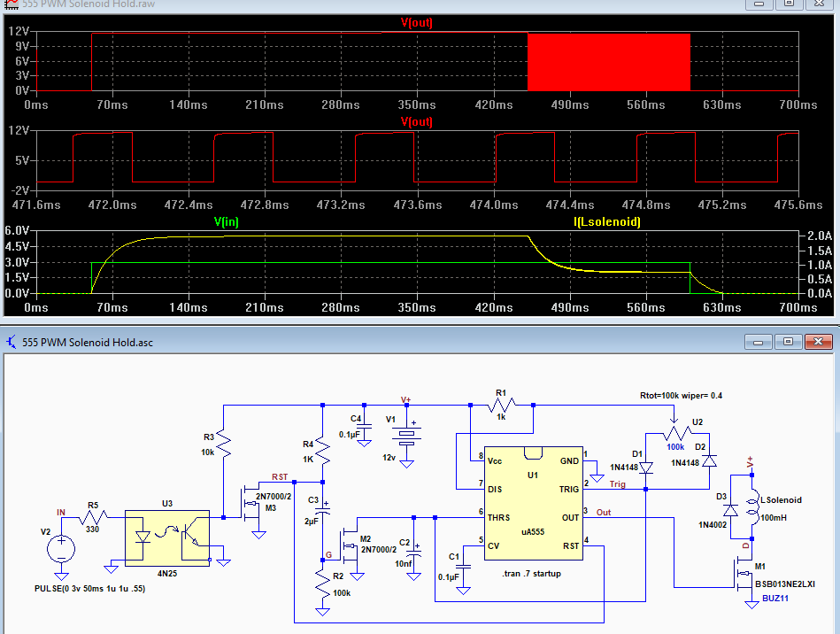Select the 12v battery V1 symbol
840x634 pixels.
point(406,436)
